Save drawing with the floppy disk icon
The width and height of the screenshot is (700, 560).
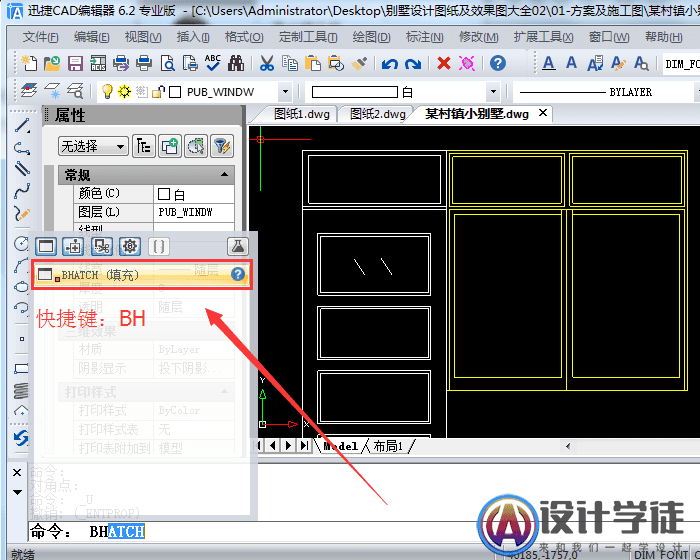click(x=75, y=63)
